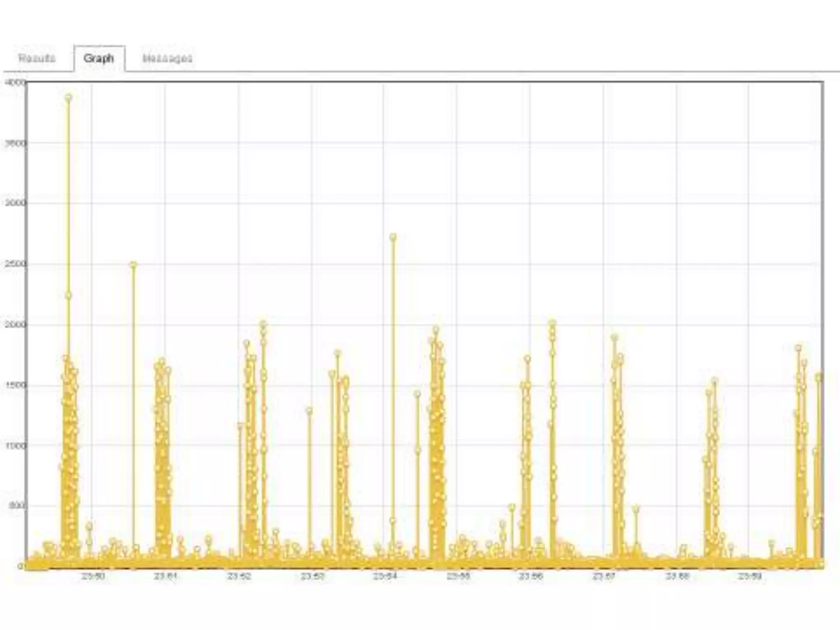This screenshot has width=840, height=630.
Task: Click the lone 1300 spike marker before 23:53
Action: (309, 411)
